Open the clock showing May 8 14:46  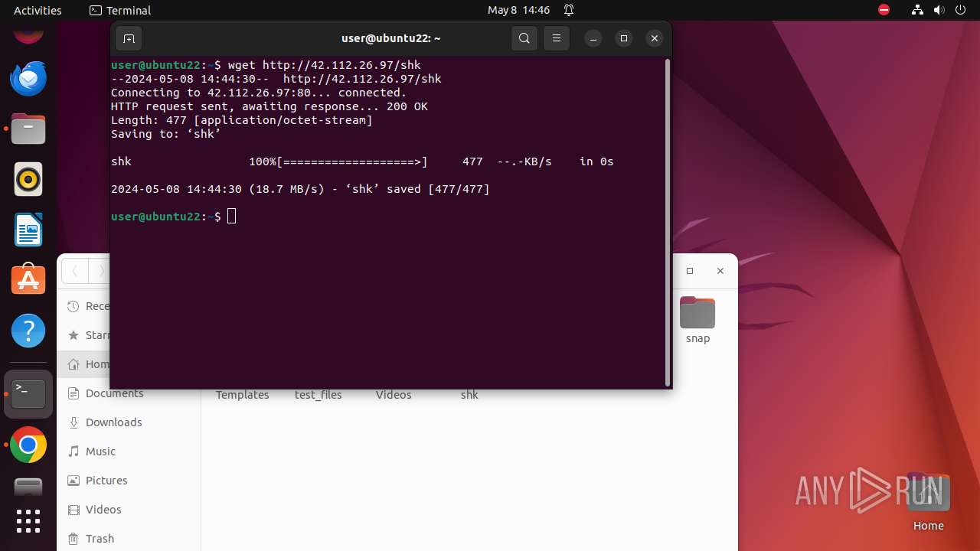pos(519,10)
